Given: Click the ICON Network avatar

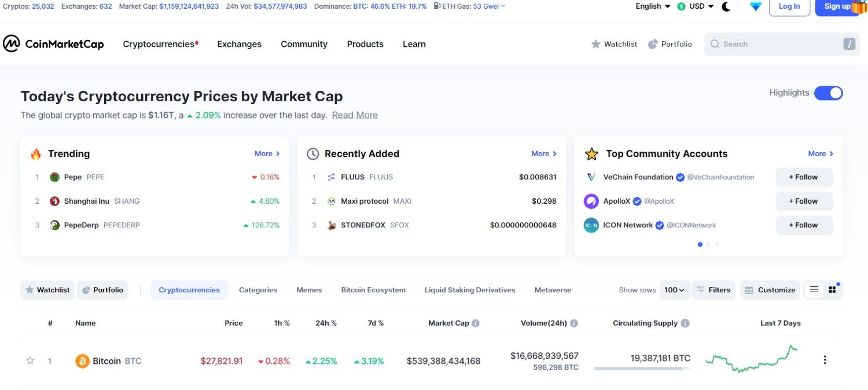Looking at the screenshot, I should point(591,225).
